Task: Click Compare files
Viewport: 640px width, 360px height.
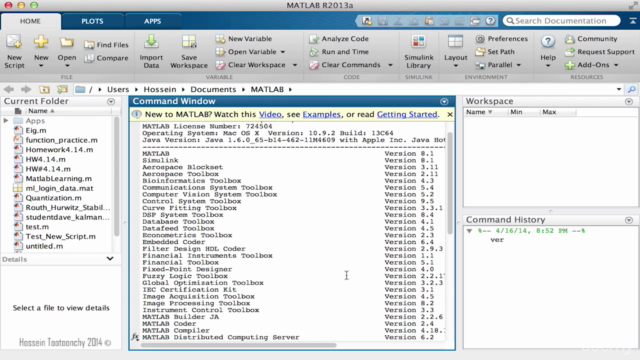Action: coord(106,58)
